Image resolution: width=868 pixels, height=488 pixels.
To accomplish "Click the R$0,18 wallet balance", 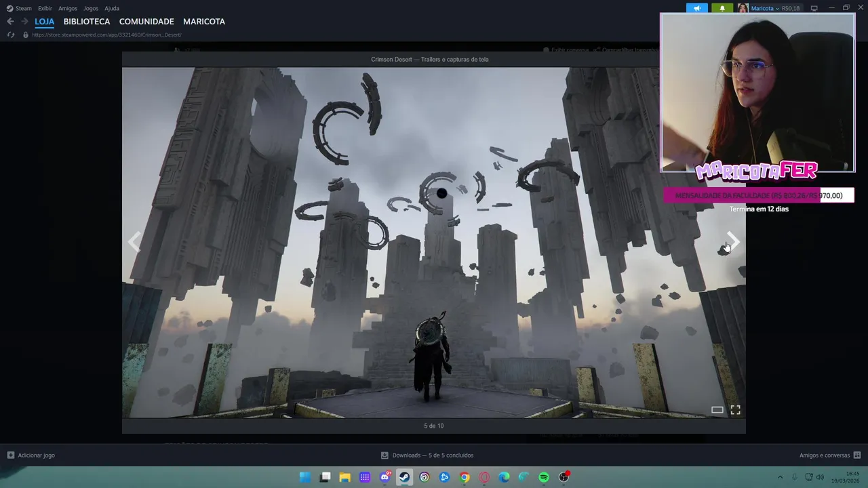I will click(x=791, y=8).
